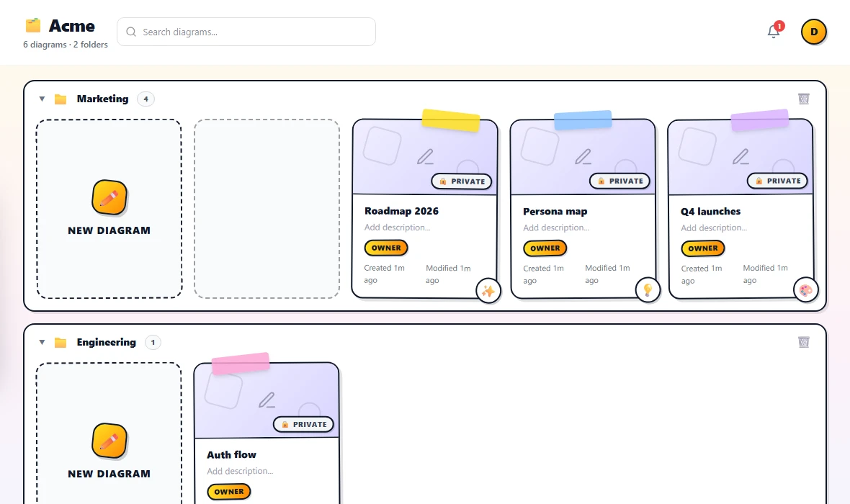Click the Owner badge on Auth flow
The height and width of the screenshot is (504, 850).
[x=229, y=492]
